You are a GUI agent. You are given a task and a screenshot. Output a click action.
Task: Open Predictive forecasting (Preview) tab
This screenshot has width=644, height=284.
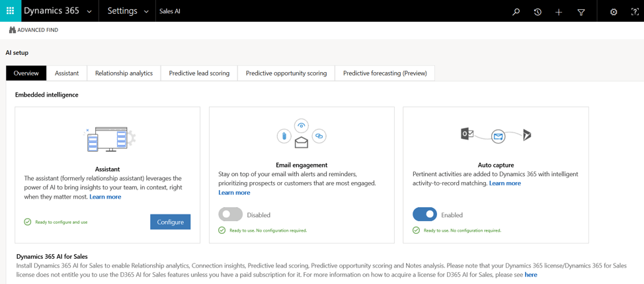pos(385,73)
